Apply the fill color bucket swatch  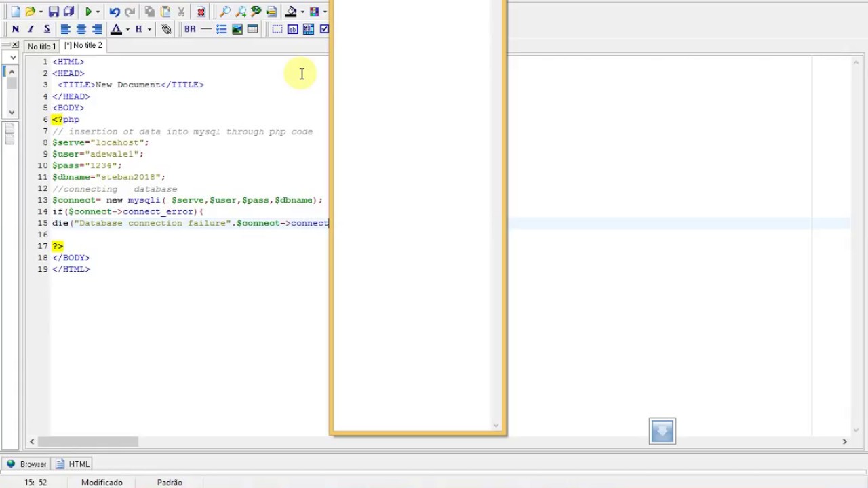[x=291, y=12]
